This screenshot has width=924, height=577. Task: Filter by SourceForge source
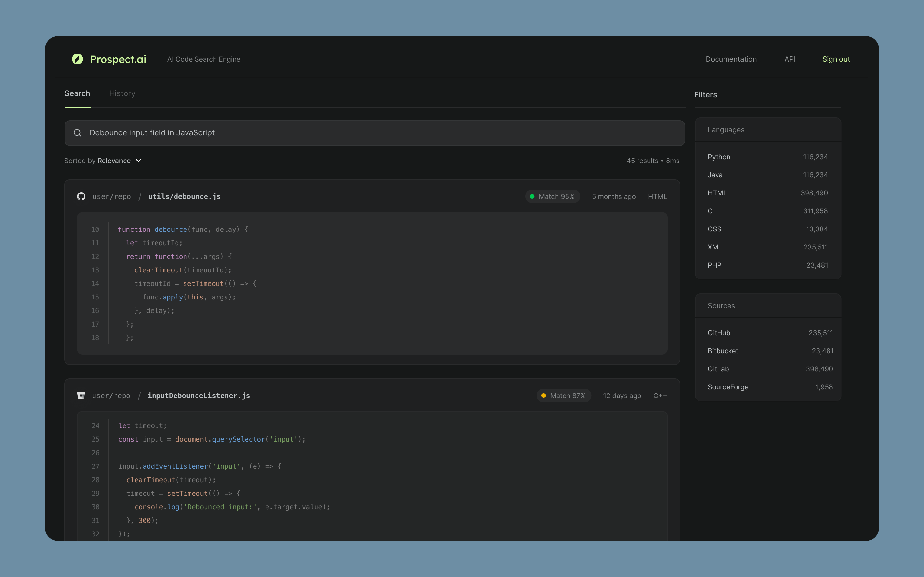point(728,387)
